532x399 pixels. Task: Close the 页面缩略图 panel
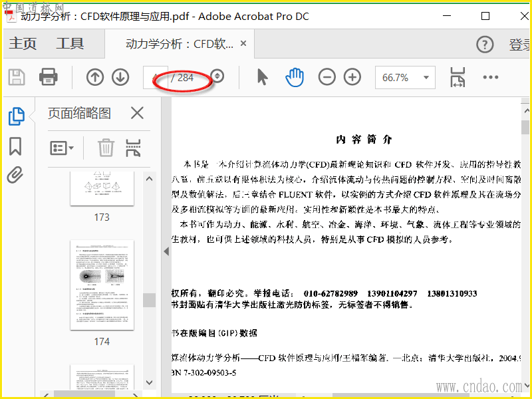tap(137, 113)
